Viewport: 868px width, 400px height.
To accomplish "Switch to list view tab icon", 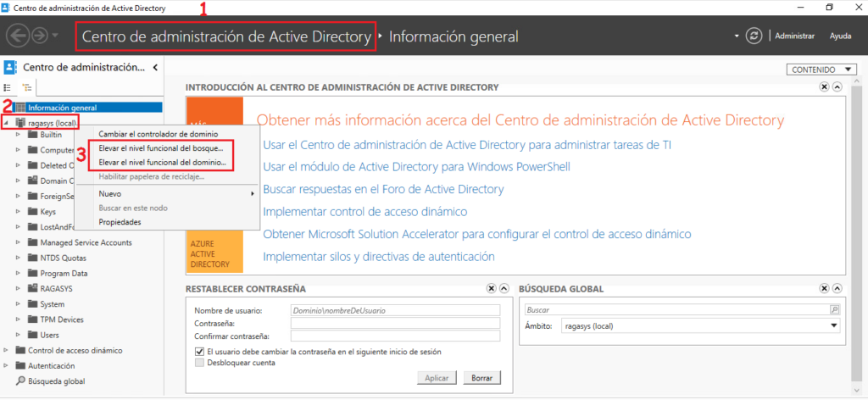I will [8, 87].
